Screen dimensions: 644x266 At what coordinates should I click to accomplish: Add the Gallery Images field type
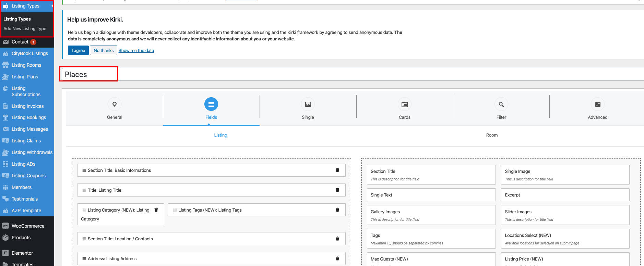click(x=431, y=215)
